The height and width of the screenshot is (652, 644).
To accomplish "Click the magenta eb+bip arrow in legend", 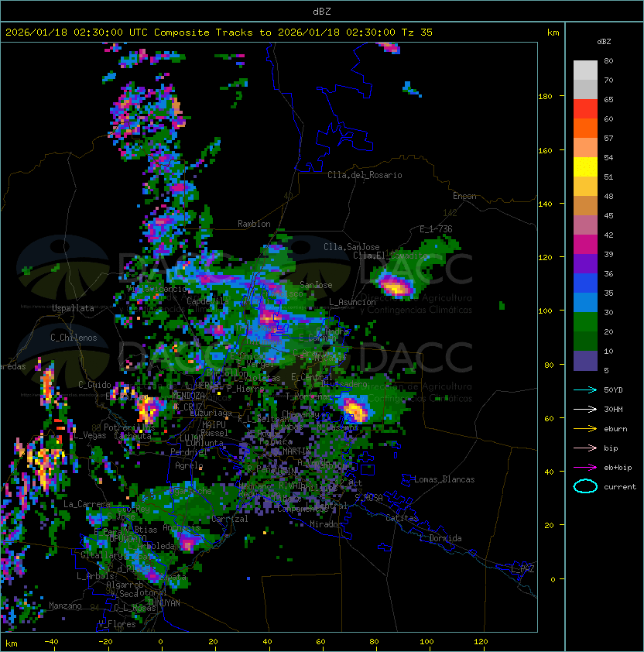I will coord(585,468).
